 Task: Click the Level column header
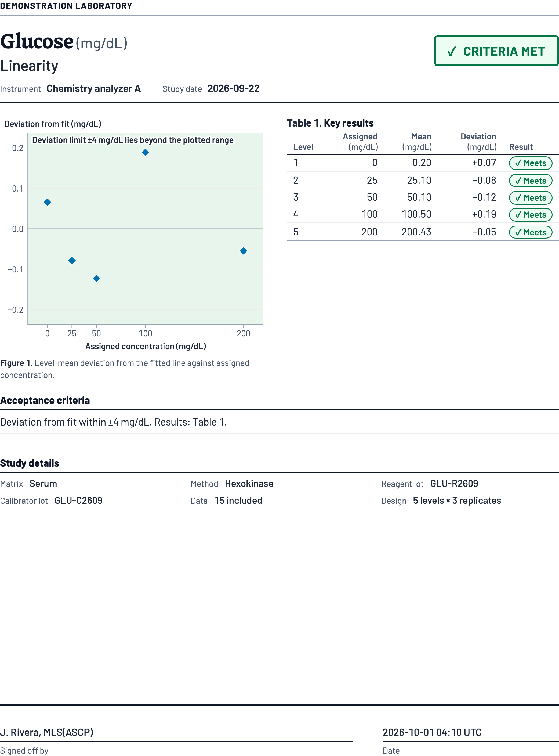303,147
